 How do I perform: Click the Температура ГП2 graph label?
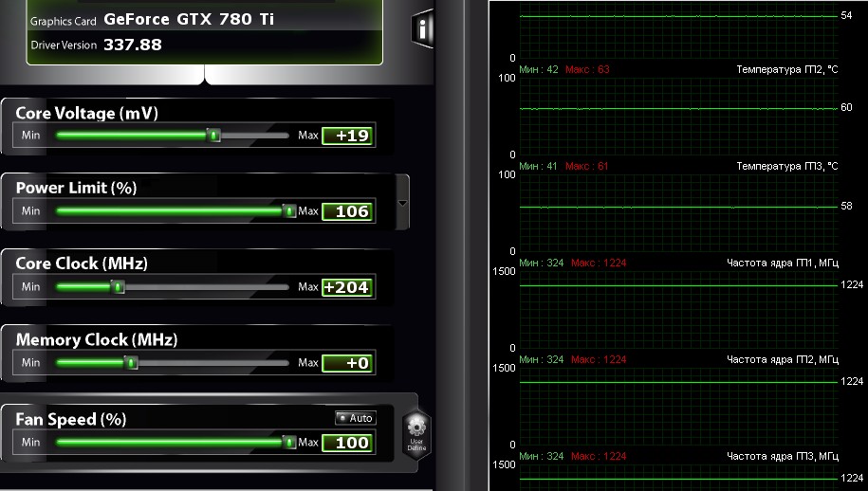pyautogui.click(x=786, y=70)
